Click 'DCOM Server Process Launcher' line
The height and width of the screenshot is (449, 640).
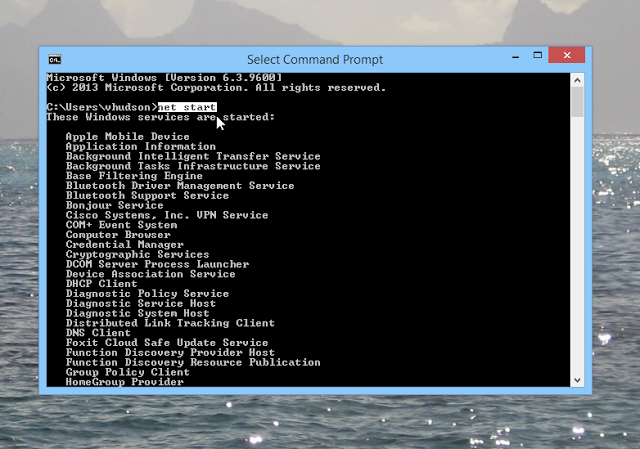pyautogui.click(x=157, y=264)
